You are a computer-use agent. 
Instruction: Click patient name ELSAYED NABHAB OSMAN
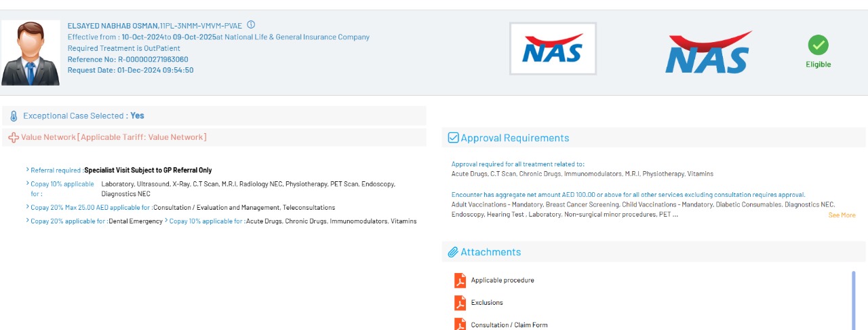click(113, 26)
